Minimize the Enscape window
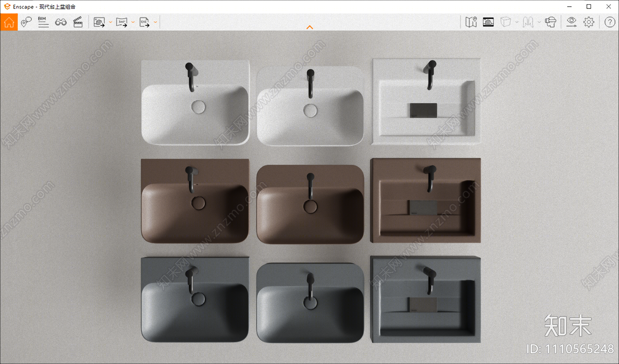The height and width of the screenshot is (364, 619). pyautogui.click(x=569, y=7)
